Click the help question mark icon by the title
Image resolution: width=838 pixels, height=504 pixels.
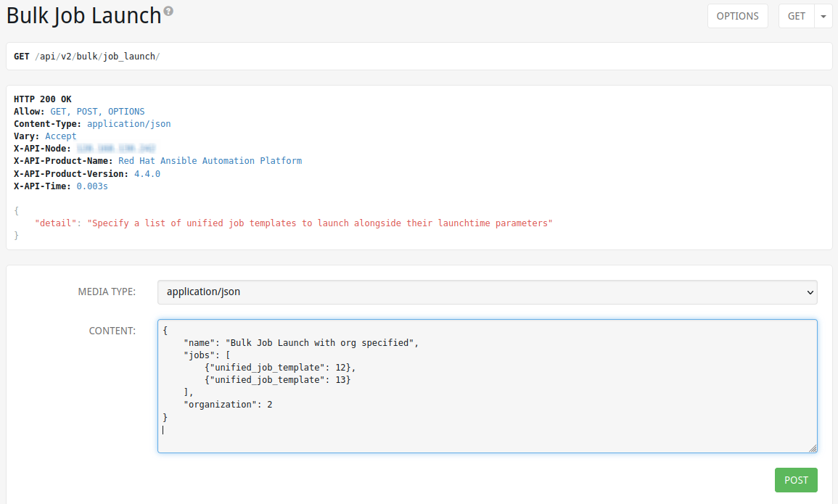click(168, 11)
